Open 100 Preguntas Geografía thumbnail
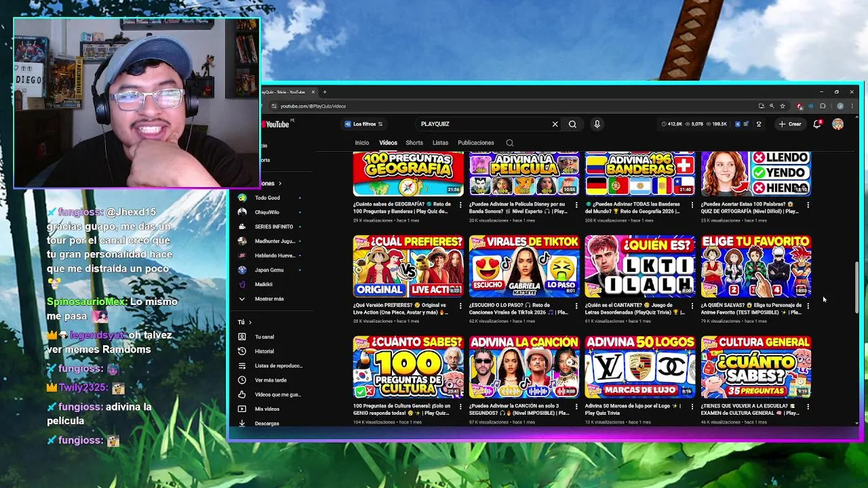The height and width of the screenshot is (488, 868). (408, 174)
